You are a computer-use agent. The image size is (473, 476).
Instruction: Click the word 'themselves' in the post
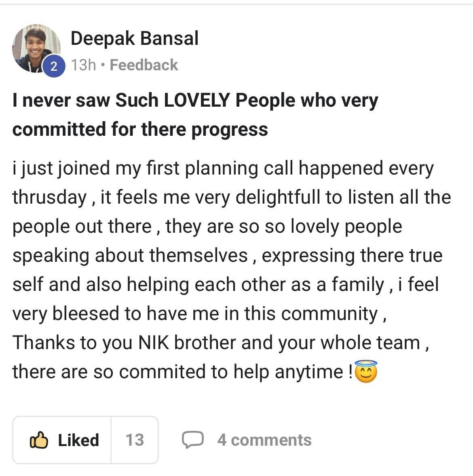[198, 256]
